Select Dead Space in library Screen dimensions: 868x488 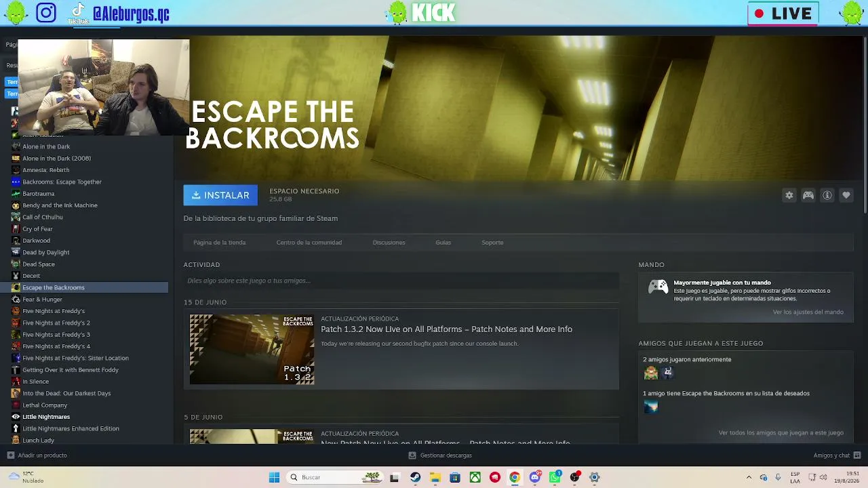click(39, 264)
